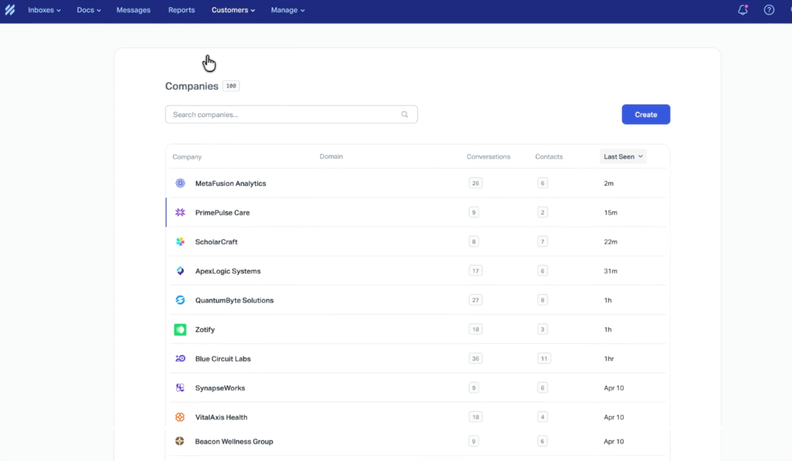Viewport: 792px width, 461px height.
Task: Click the ApexLogic Systems logo icon
Action: (x=180, y=271)
